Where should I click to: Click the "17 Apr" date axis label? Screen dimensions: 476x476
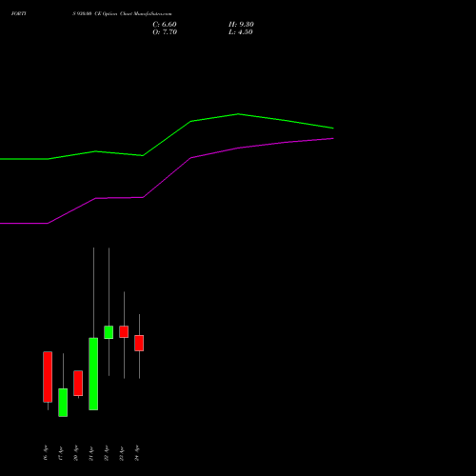(x=61, y=453)
